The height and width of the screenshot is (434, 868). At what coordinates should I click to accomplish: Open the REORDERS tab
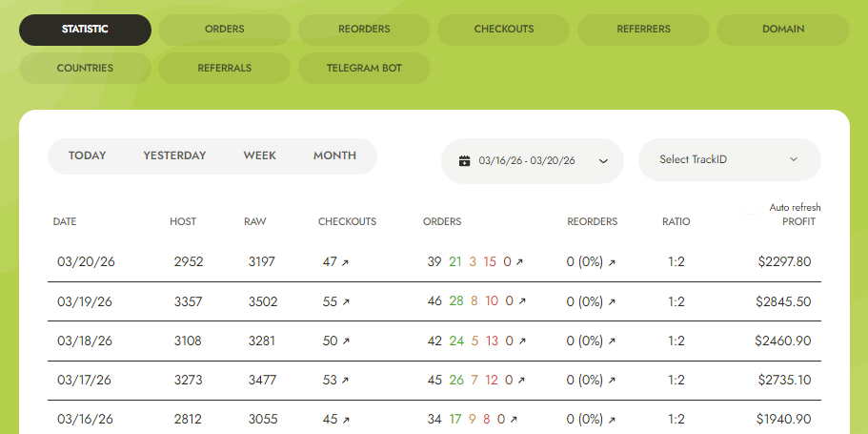[364, 30]
